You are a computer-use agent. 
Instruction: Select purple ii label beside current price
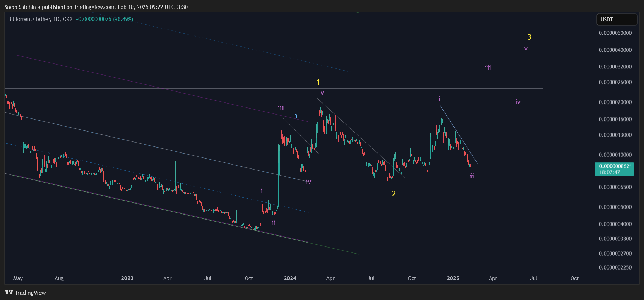coord(472,176)
